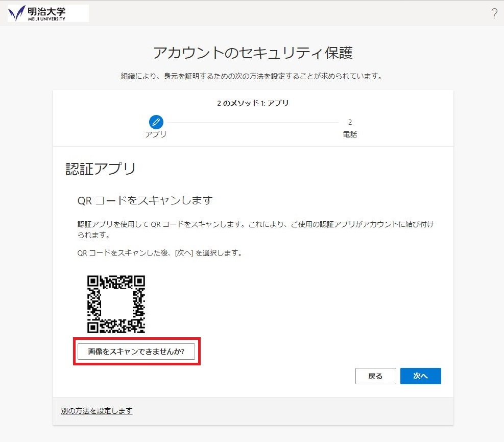The width and height of the screenshot is (504, 442).
Task: Click the 認証アプリ heading
Action: pyautogui.click(x=101, y=169)
